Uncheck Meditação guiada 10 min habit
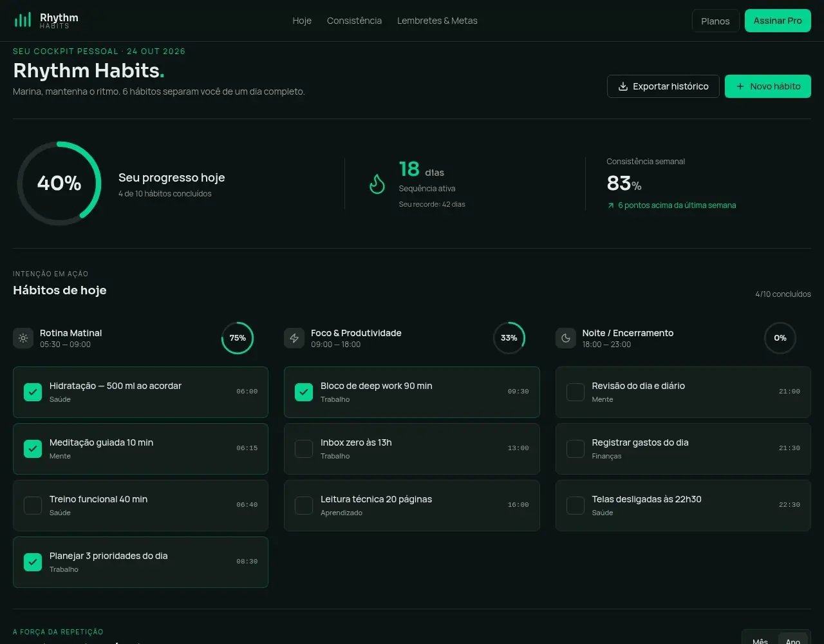 coord(33,449)
